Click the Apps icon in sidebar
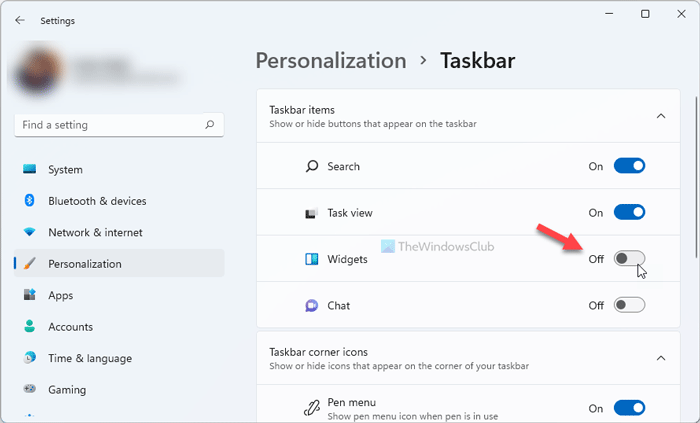700x423 pixels. pyautogui.click(x=29, y=296)
